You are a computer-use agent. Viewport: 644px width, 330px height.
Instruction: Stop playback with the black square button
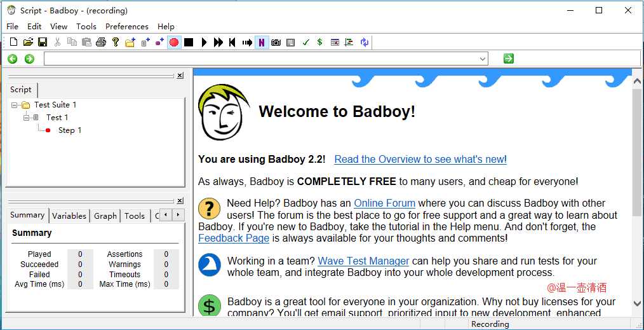[189, 42]
